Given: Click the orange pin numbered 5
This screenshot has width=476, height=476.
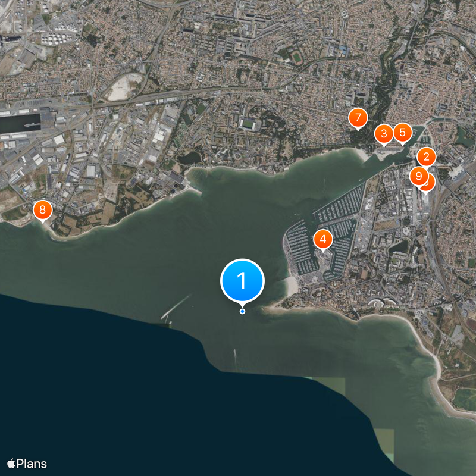Looking at the screenshot, I should pyautogui.click(x=403, y=132).
